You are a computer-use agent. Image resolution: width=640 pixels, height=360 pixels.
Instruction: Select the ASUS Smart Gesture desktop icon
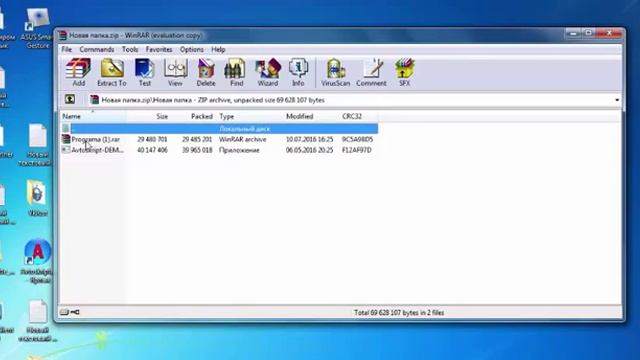point(37,28)
